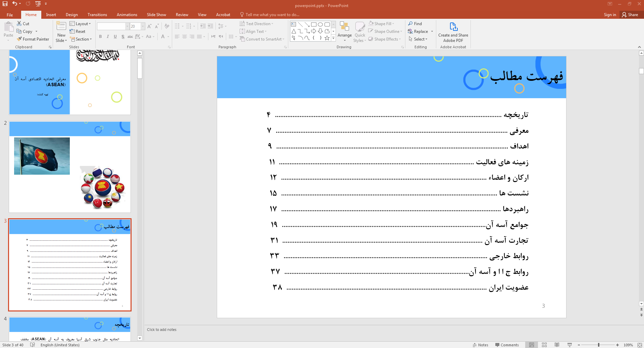Expand Text Direction options
The image size is (644, 348).
(x=256, y=23)
